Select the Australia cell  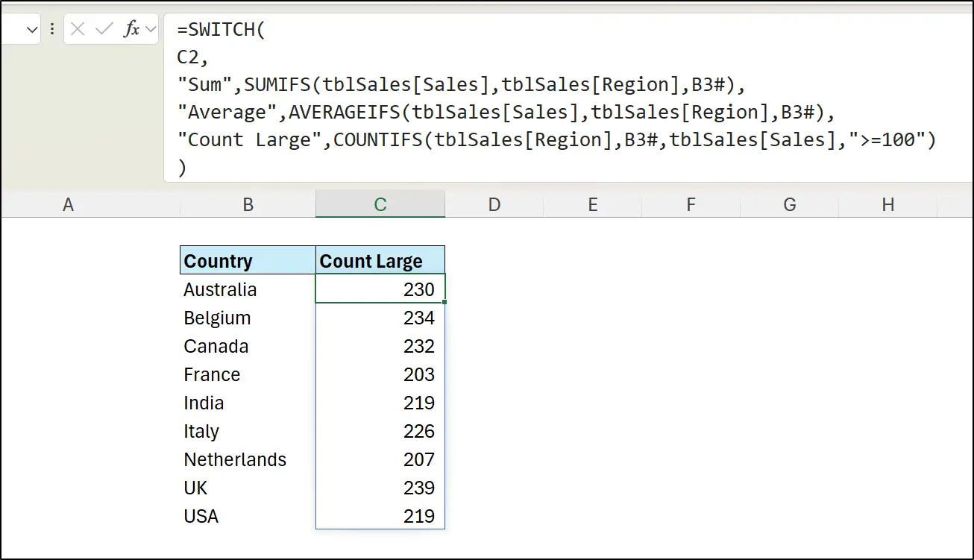pyautogui.click(x=248, y=289)
